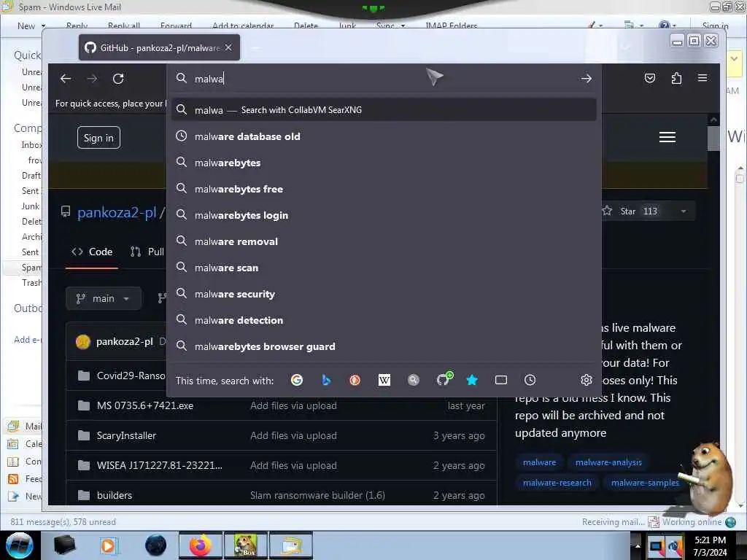This screenshot has height=560, width=747.
Task: Open the Covid29-Ransomware folder
Action: [131, 376]
